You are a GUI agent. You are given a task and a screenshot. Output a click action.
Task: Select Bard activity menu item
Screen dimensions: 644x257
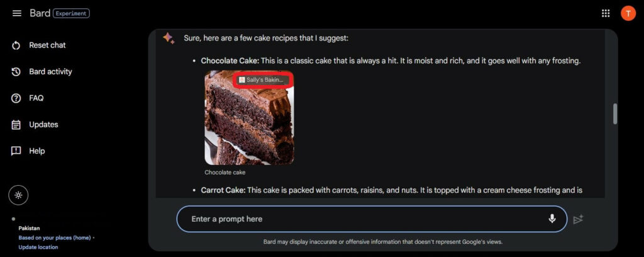coord(50,72)
